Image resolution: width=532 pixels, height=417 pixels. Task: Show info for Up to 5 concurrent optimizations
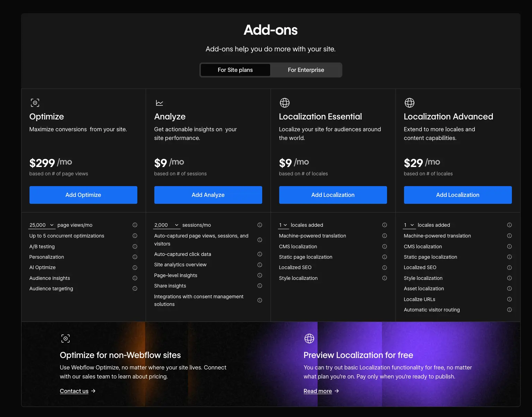coord(135,236)
